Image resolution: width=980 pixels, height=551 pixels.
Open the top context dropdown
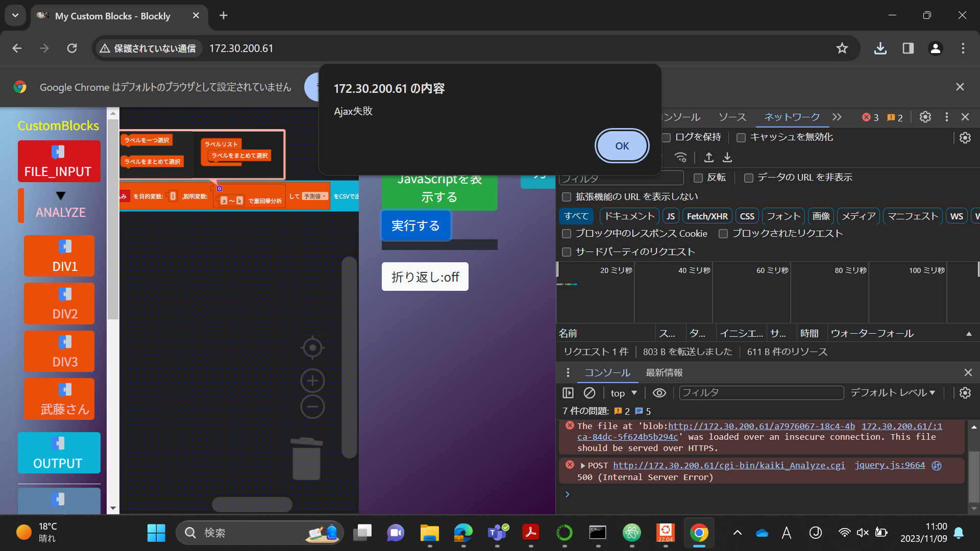point(624,393)
